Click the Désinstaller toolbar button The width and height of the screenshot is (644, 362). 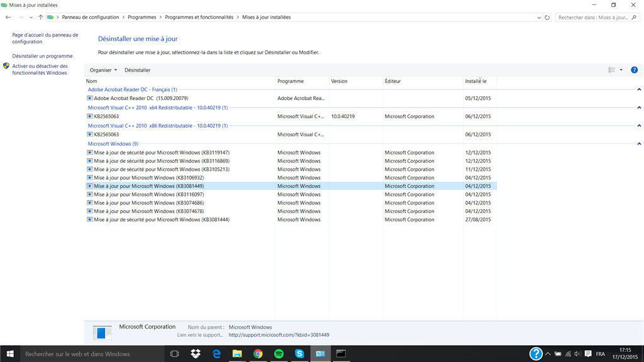(137, 70)
